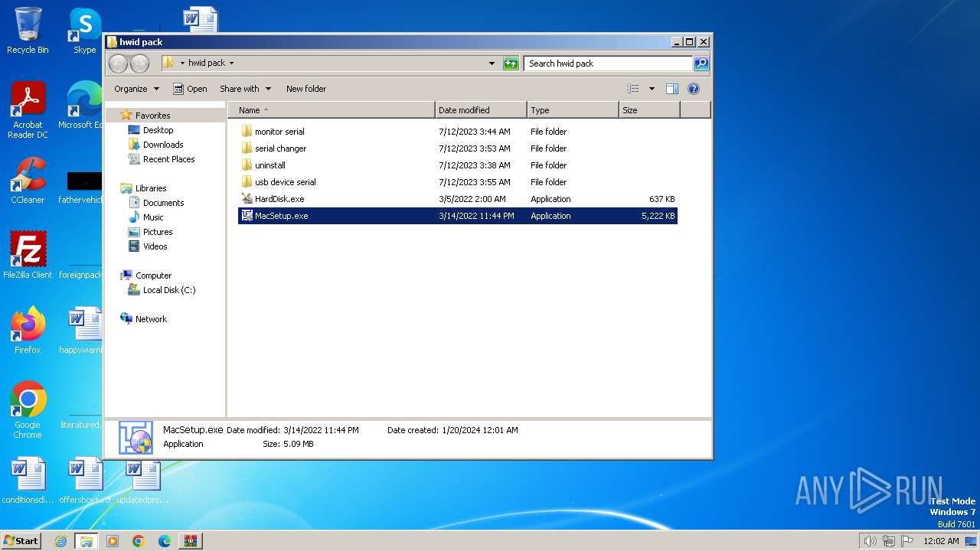Select the monitor serial folder
The width and height of the screenshot is (980, 551).
point(457,132)
